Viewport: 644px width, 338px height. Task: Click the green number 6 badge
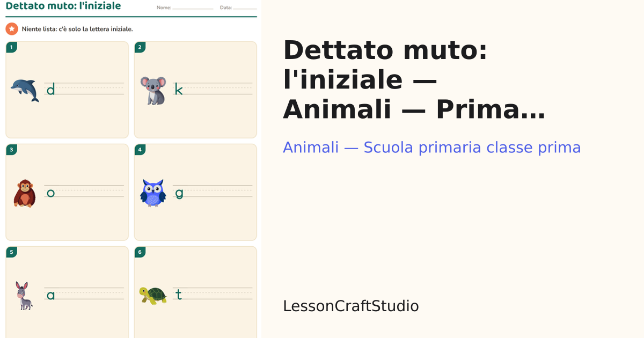[x=140, y=252]
